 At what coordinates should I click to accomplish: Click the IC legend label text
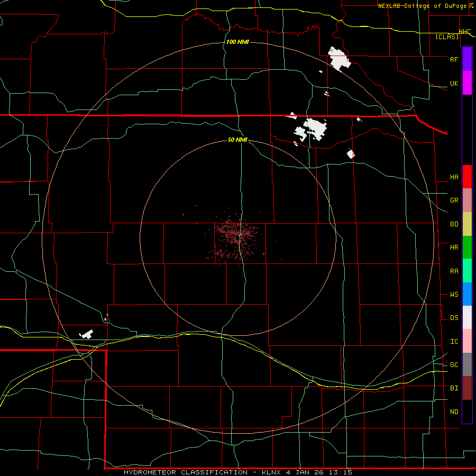tap(454, 342)
